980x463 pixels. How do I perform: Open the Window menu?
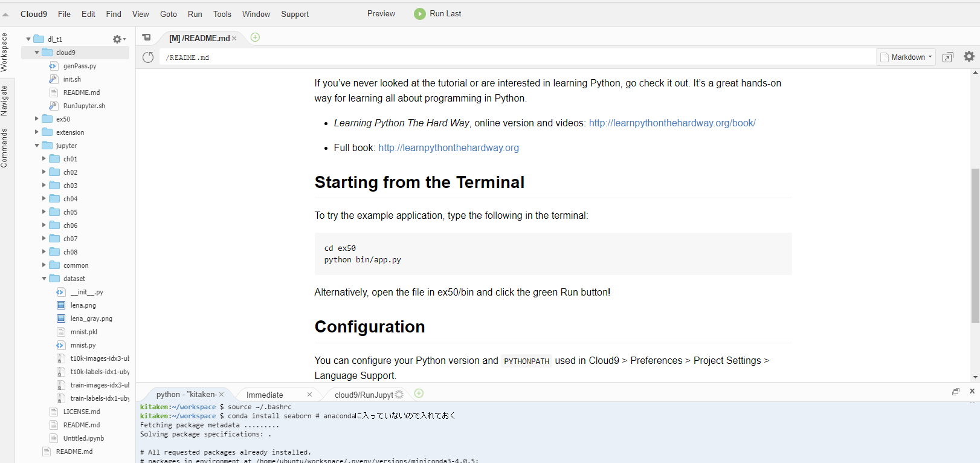(x=256, y=14)
